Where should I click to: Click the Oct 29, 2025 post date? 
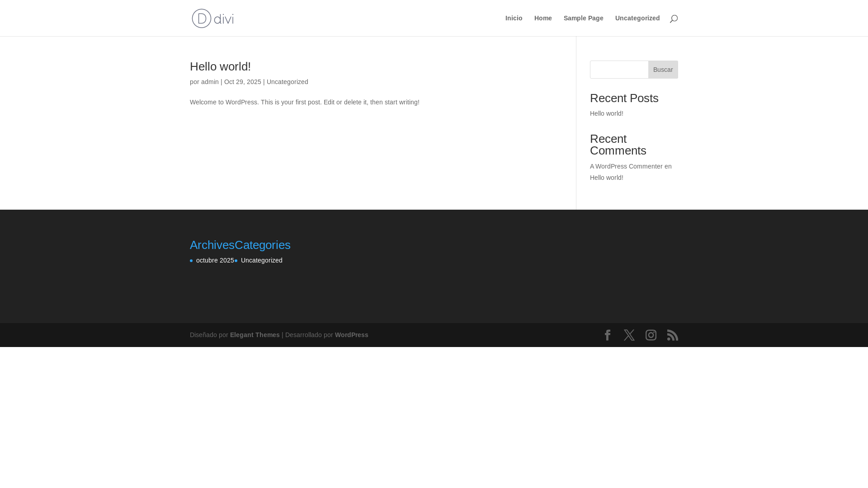(243, 82)
